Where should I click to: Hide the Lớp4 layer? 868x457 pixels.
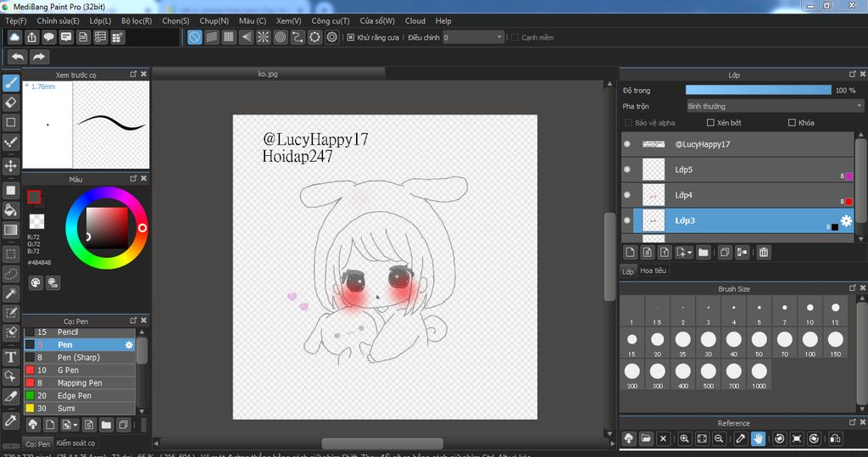627,195
